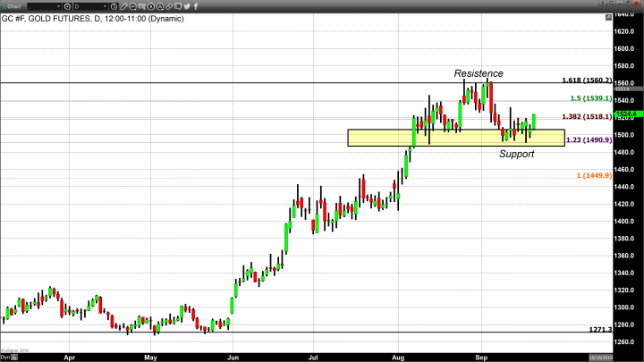Viewport: 644px width, 362px height.
Task: Select the pencil drawing tool
Action: point(123,6)
